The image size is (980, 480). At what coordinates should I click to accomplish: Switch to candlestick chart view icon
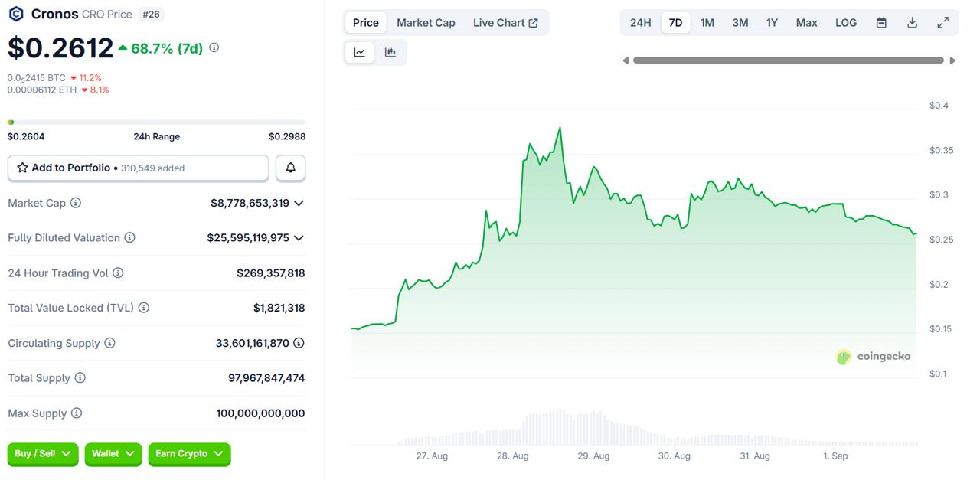tap(390, 52)
